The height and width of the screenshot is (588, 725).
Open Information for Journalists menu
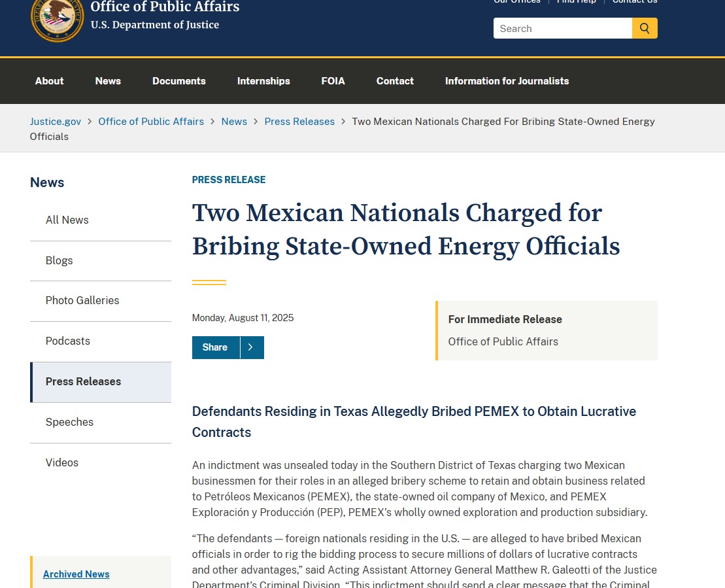click(507, 81)
